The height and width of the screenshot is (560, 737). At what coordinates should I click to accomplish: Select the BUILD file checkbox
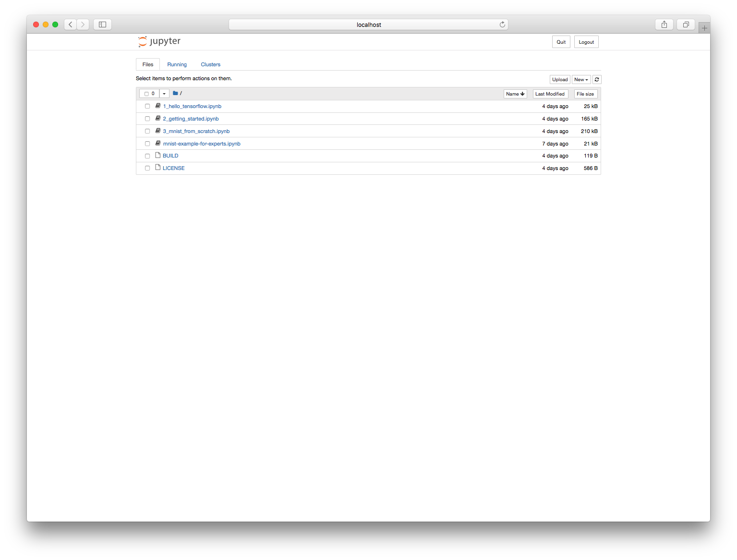pos(147,156)
